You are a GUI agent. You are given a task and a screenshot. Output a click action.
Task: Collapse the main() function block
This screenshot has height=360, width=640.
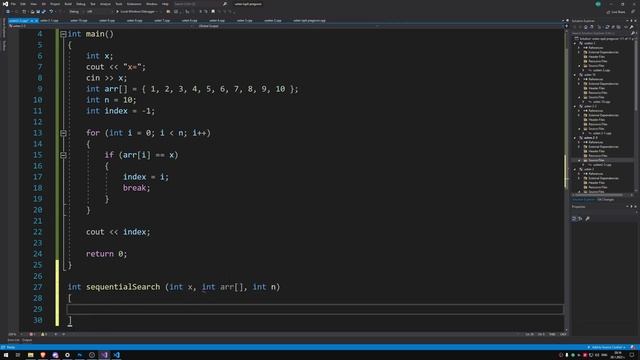(x=63, y=34)
